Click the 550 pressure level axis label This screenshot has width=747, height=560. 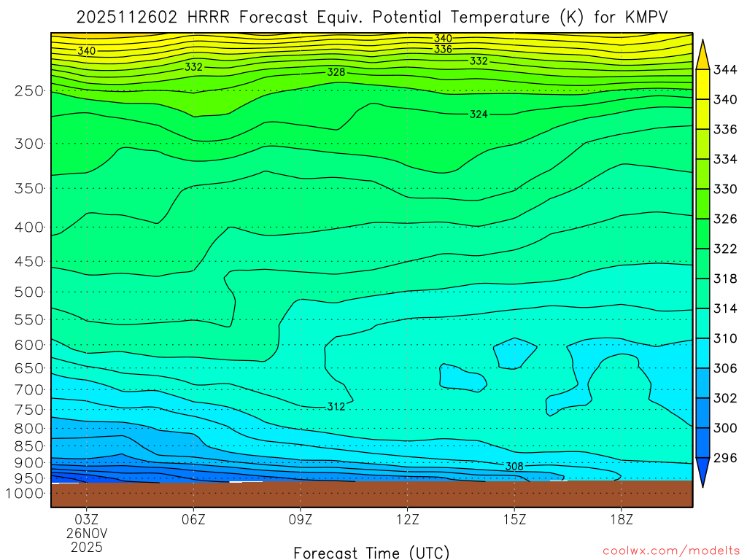(29, 319)
